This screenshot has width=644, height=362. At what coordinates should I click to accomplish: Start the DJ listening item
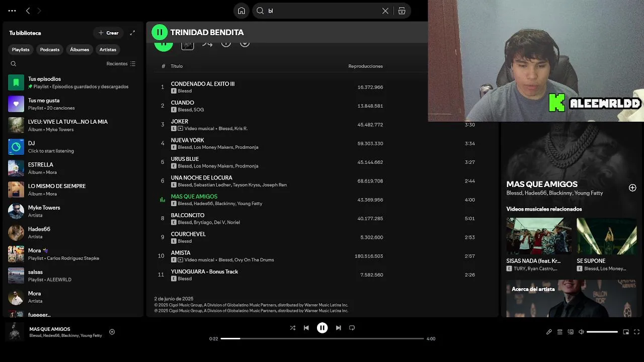pyautogui.click(x=73, y=147)
